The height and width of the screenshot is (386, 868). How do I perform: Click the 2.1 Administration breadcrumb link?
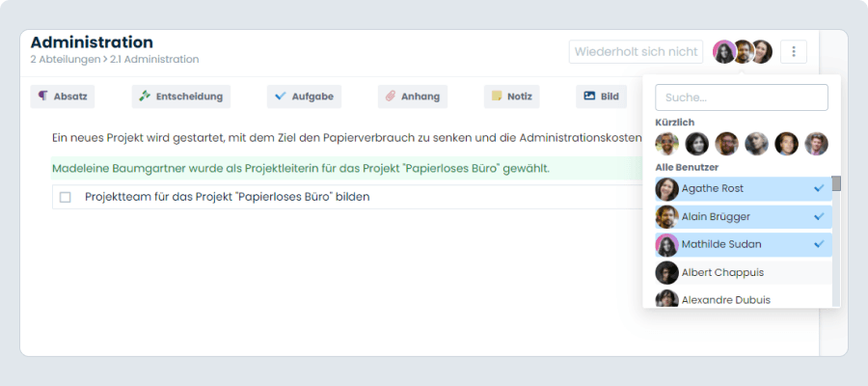coord(154,59)
